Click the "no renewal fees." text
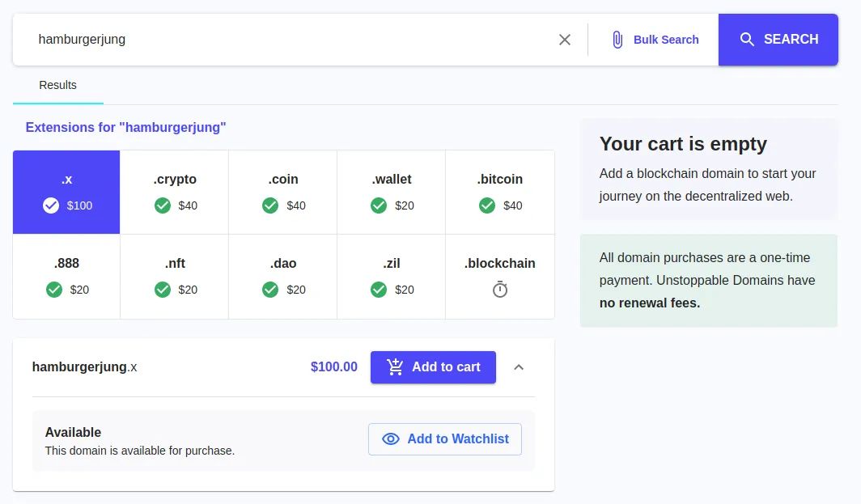The image size is (861, 504). 650,303
